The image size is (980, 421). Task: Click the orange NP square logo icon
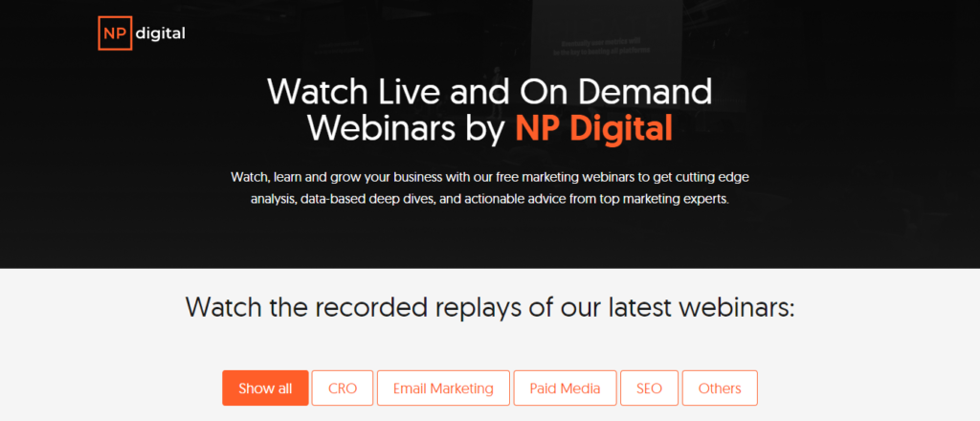point(114,34)
